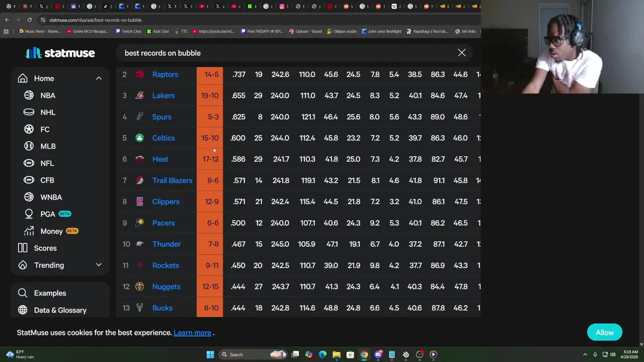The height and width of the screenshot is (362, 644).
Task: Open Chrome from the taskbar
Action: pyautogui.click(x=364, y=354)
